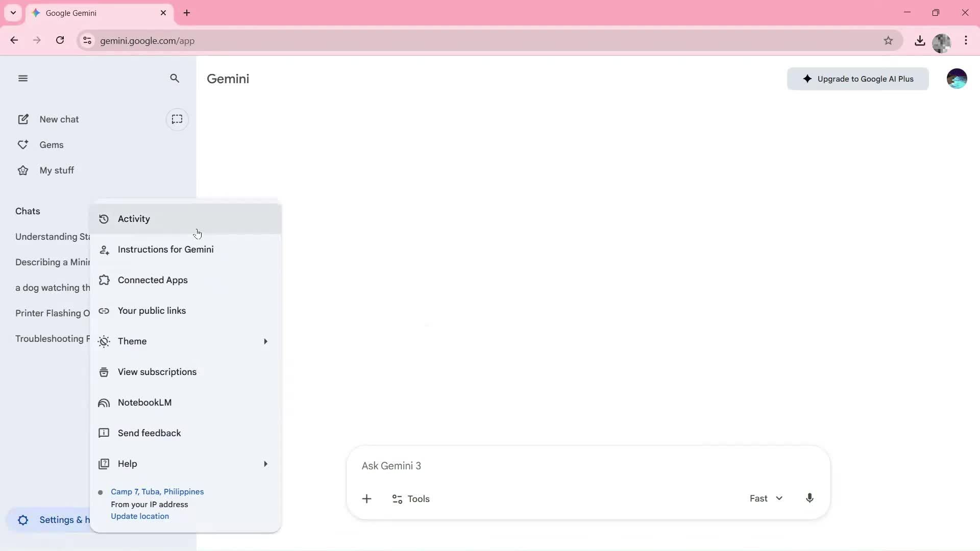This screenshot has width=980, height=551.
Task: Click Upgrade to Google AI Plus
Action: (858, 79)
